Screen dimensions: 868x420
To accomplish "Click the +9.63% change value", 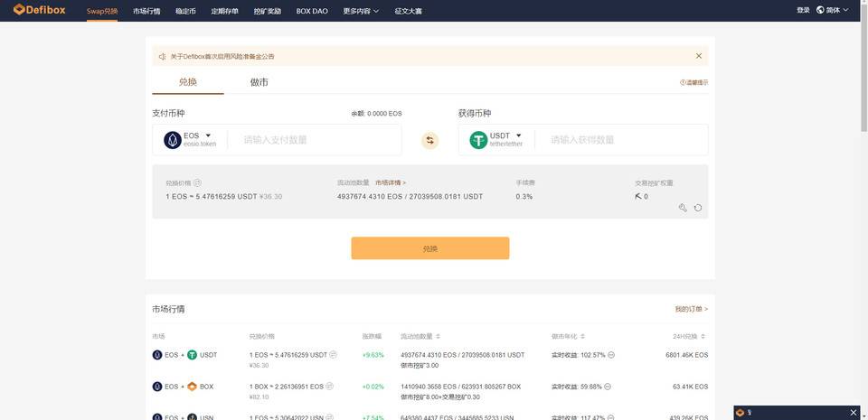I will 373,355.
